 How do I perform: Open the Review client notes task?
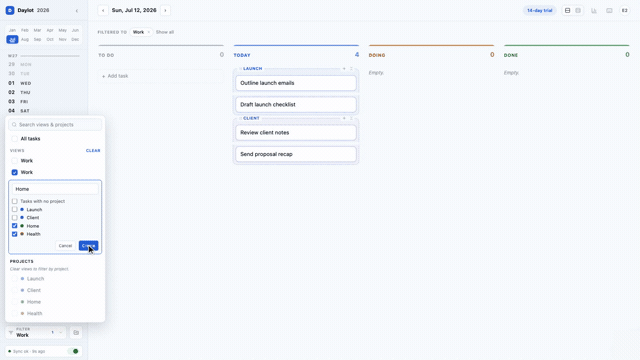(296, 133)
